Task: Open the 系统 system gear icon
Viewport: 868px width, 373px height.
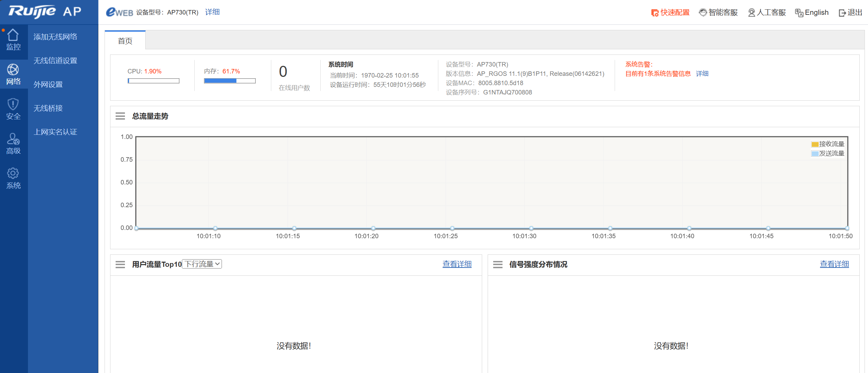Action: (x=13, y=173)
